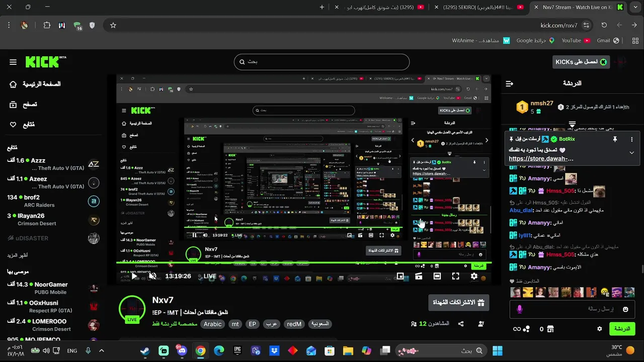
Task: Click the KICK logo
Action: click(x=45, y=62)
